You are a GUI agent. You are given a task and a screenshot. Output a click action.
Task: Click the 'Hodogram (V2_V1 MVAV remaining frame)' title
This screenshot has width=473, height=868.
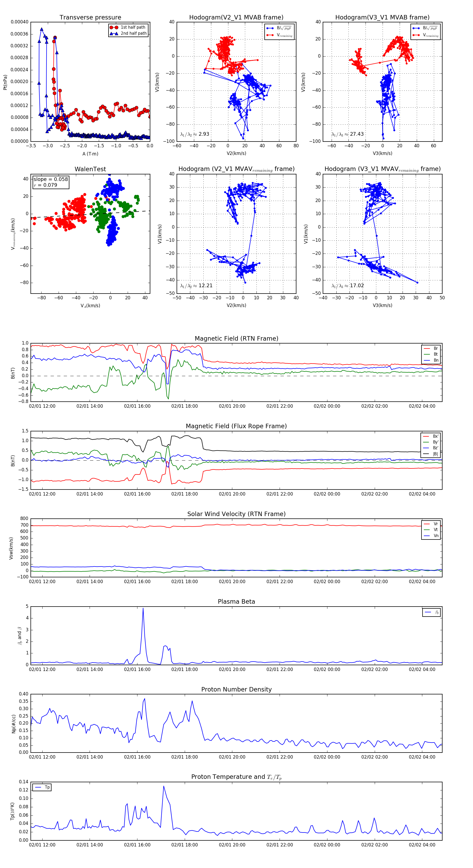236,169
